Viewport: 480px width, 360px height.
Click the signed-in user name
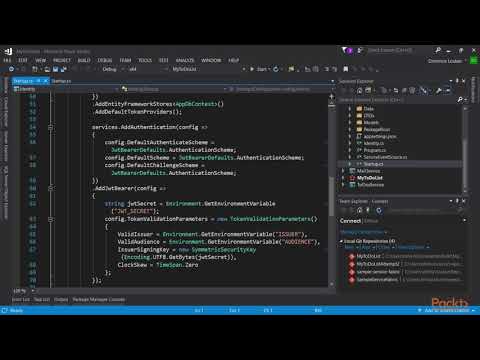(445, 61)
